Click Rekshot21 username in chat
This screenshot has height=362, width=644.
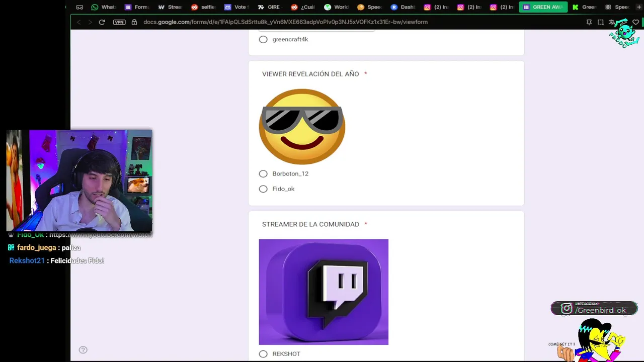pyautogui.click(x=27, y=261)
